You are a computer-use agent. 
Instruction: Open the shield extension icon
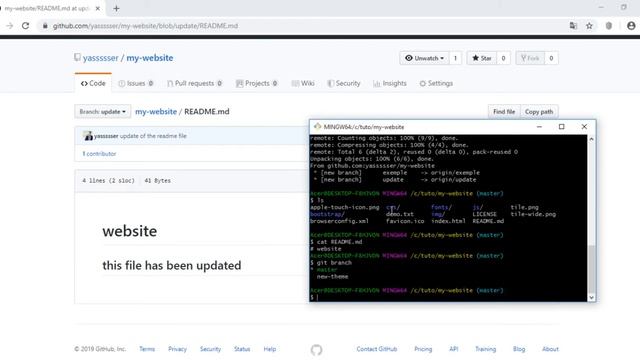click(x=609, y=26)
